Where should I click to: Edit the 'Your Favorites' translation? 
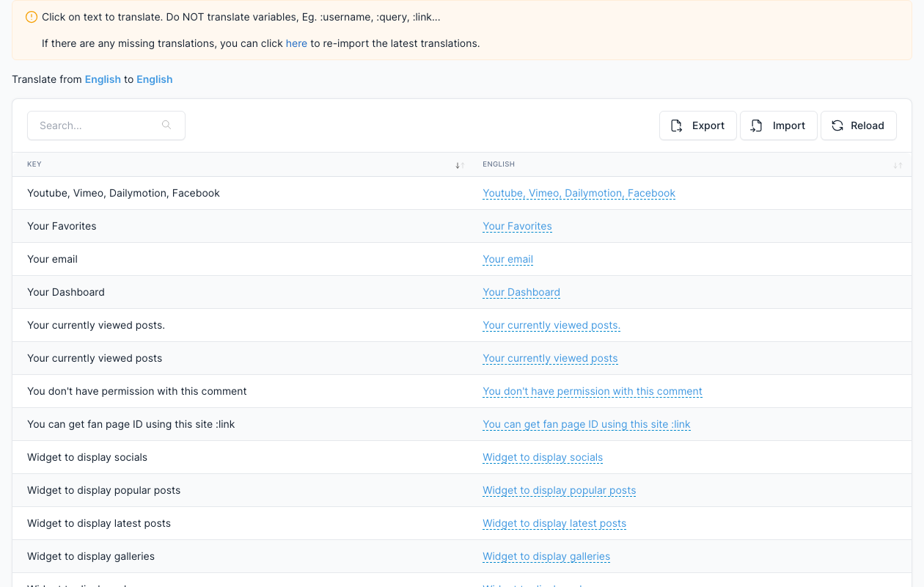[517, 226]
